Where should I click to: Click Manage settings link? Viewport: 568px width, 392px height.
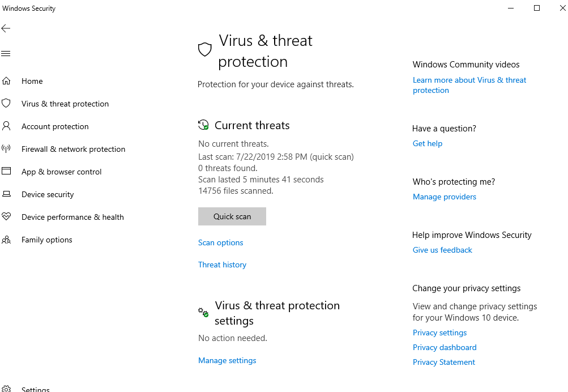[227, 360]
